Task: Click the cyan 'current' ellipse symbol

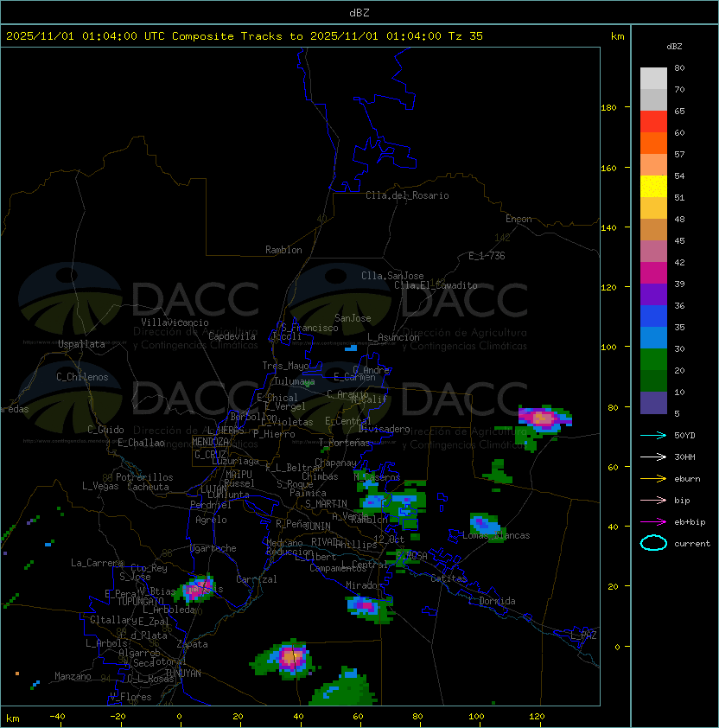Action: pyautogui.click(x=653, y=543)
